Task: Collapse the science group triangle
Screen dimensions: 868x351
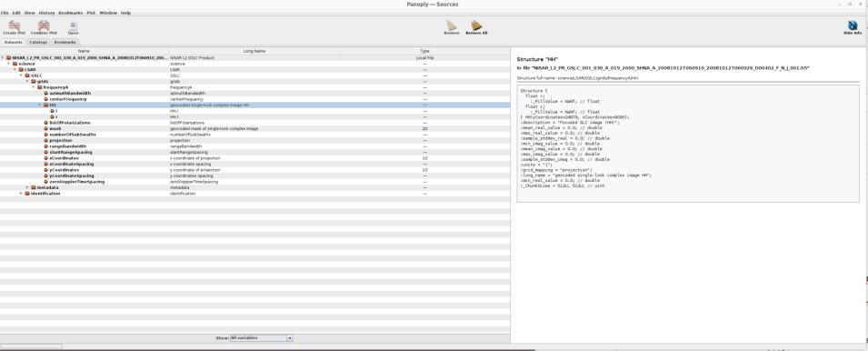Action: [8, 64]
